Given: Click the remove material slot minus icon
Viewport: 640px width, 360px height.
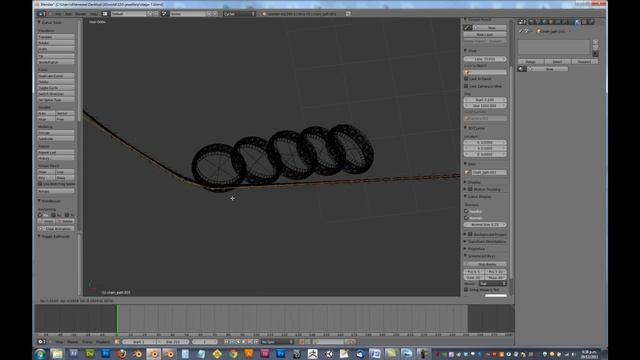Looking at the screenshot, I should point(596,48).
